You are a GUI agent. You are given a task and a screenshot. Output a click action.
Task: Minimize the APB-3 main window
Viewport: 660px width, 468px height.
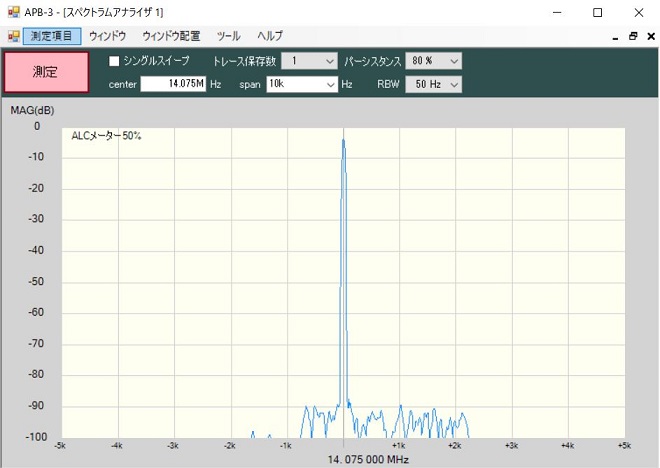[x=557, y=13]
